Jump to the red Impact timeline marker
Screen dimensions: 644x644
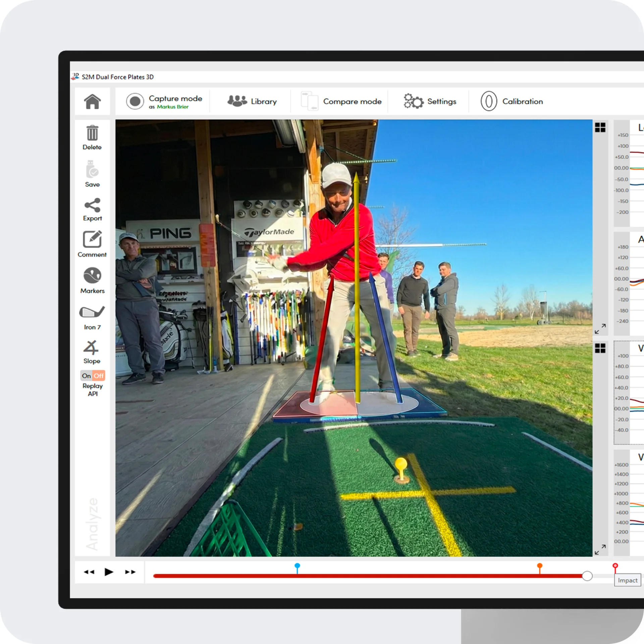(615, 567)
